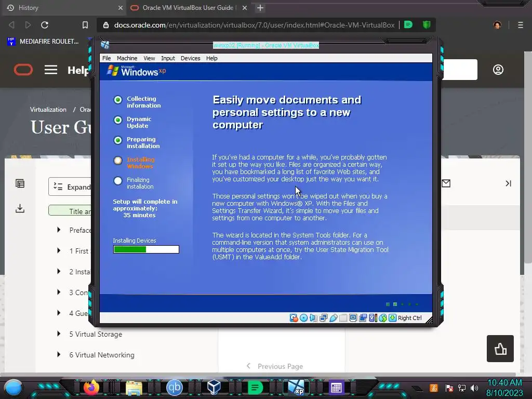The height and width of the screenshot is (399, 532).
Task: Click the browser address bar URL
Action: point(254,25)
